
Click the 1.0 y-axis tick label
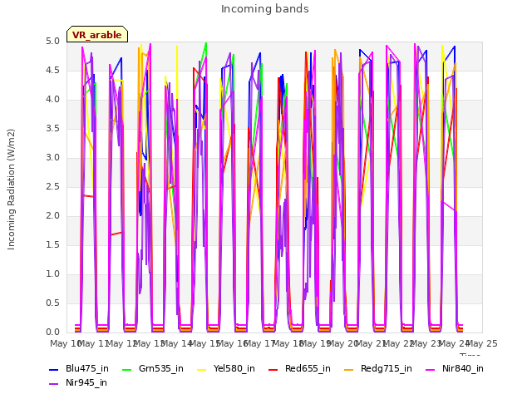pyautogui.click(x=52, y=274)
